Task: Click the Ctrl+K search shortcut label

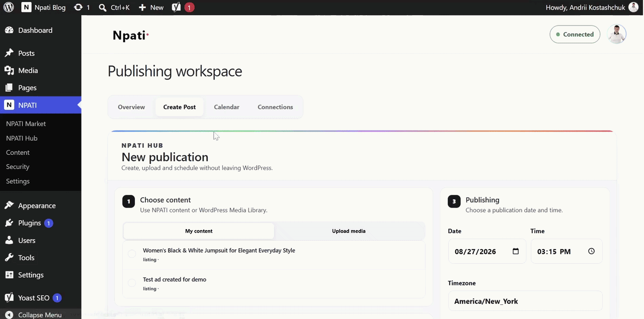Action: click(x=120, y=8)
